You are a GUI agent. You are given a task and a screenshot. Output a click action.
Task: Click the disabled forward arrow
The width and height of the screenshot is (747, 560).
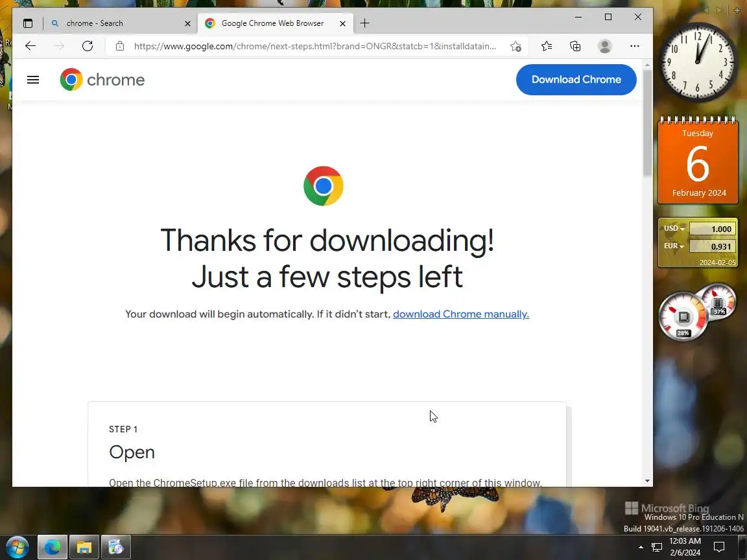coord(59,46)
